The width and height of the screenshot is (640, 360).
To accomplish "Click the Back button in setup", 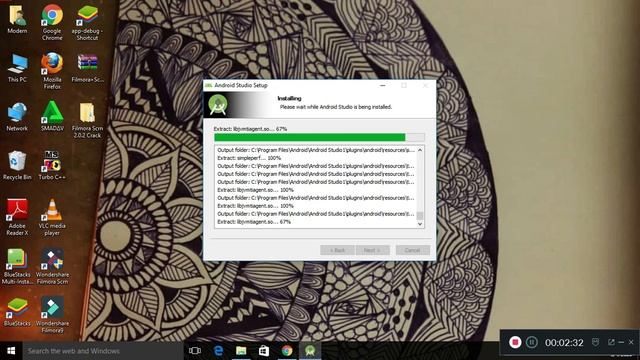I will click(337, 250).
